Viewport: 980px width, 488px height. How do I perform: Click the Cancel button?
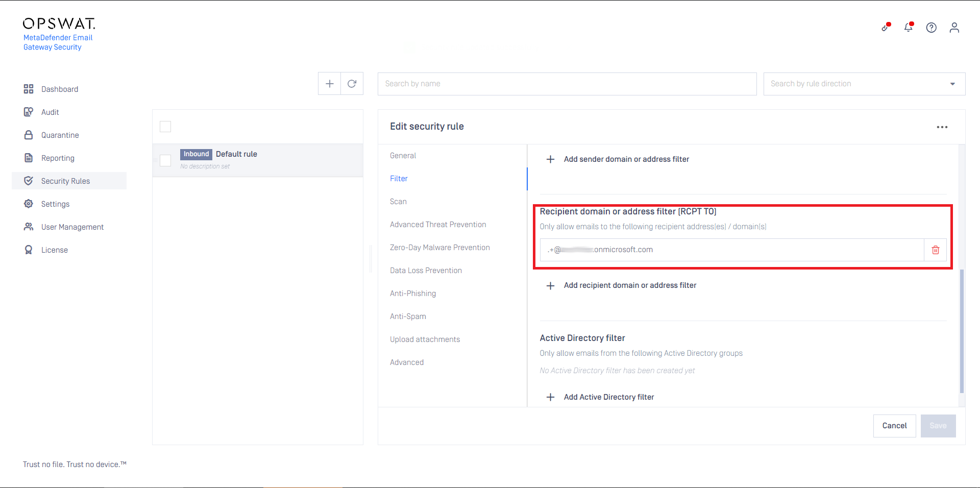tap(894, 426)
